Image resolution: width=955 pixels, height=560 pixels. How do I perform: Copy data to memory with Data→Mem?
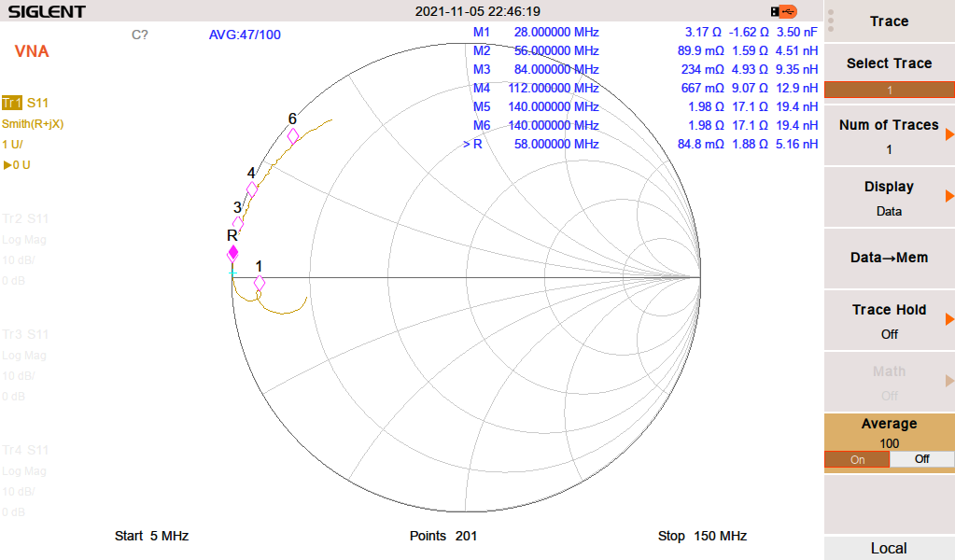click(890, 258)
